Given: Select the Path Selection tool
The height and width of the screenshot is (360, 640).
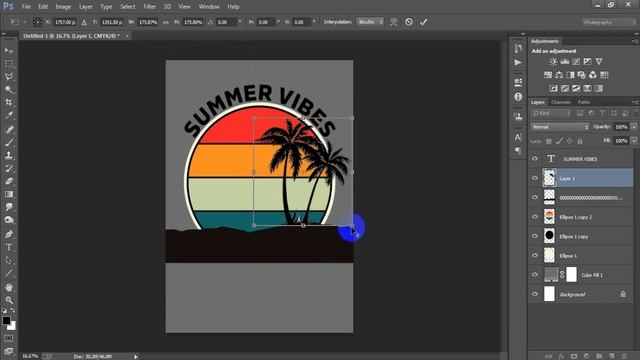Looking at the screenshot, I should [9, 260].
